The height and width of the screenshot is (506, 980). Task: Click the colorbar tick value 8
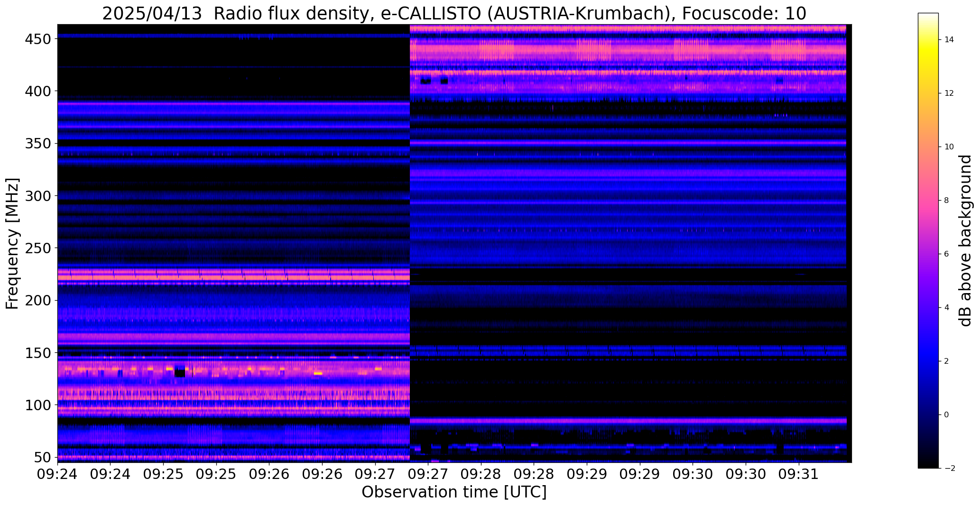click(x=946, y=201)
